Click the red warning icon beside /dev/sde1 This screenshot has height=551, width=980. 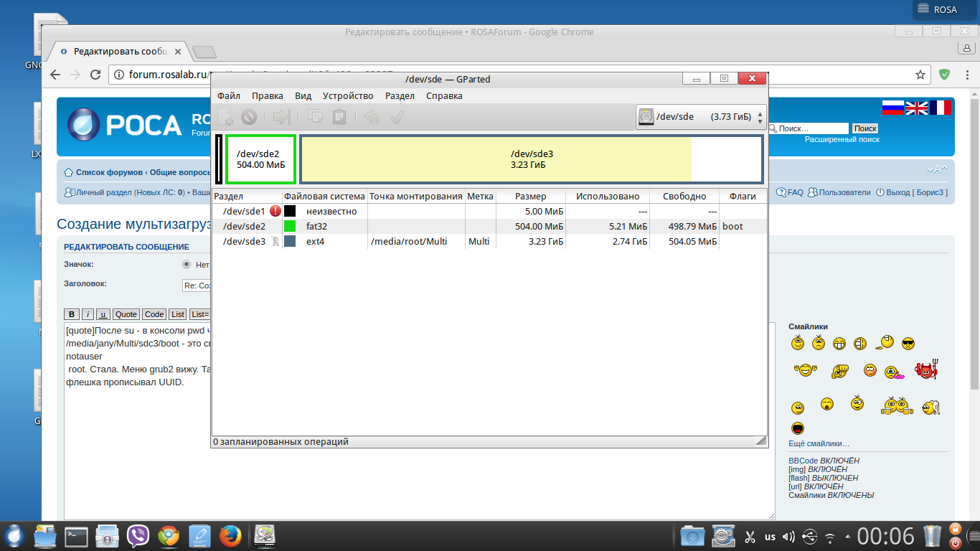(x=275, y=212)
